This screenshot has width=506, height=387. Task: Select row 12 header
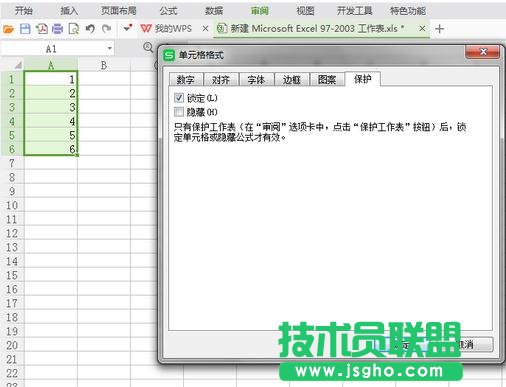pyautogui.click(x=12, y=233)
